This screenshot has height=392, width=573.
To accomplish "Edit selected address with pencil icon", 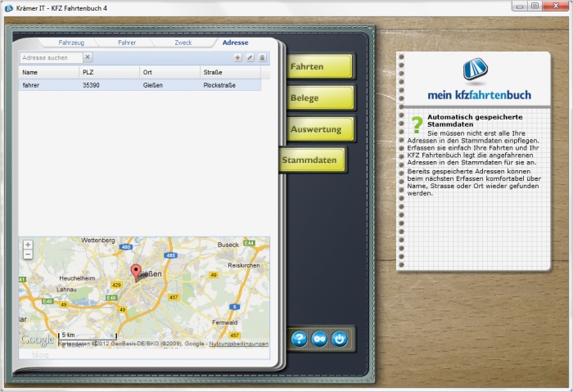I will (x=250, y=57).
